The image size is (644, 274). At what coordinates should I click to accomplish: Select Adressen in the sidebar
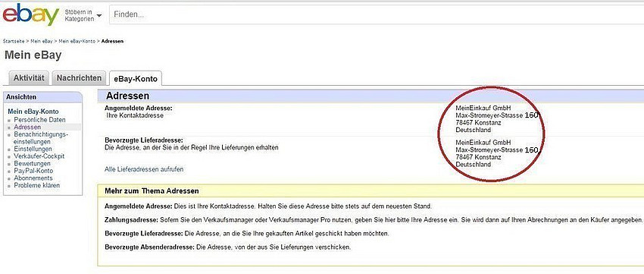click(x=27, y=127)
